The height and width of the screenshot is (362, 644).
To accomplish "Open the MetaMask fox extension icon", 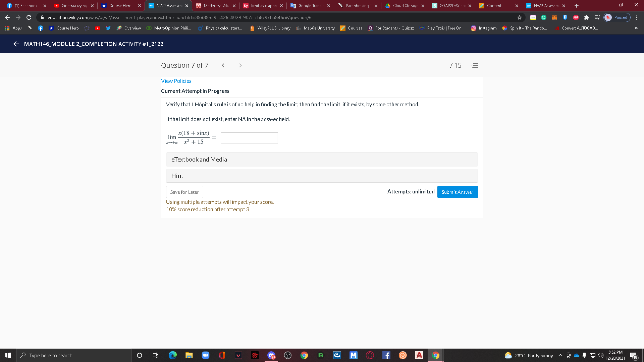I will coord(554,17).
